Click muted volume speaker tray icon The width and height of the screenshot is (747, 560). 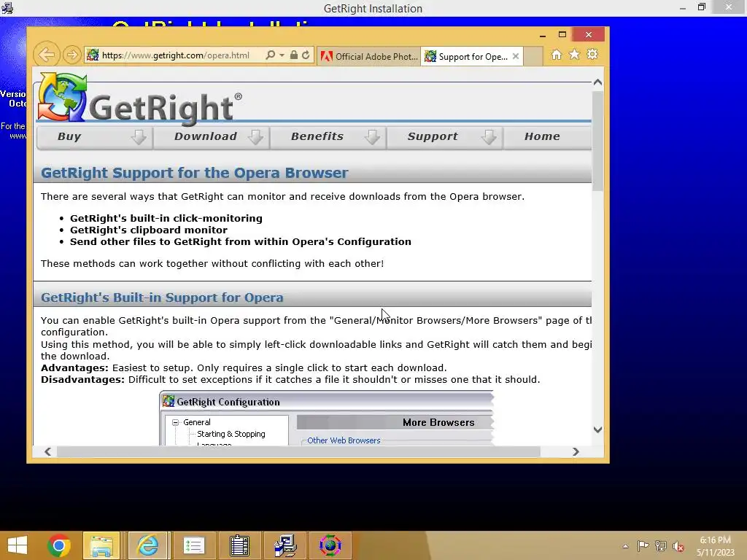click(678, 546)
